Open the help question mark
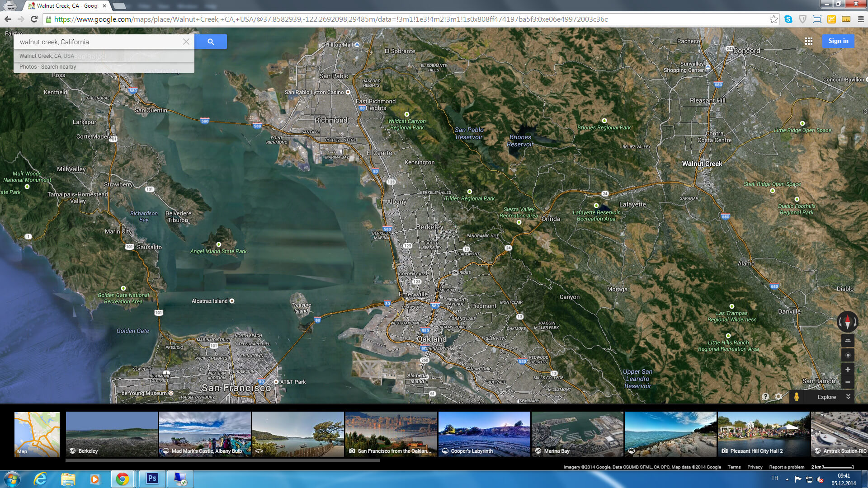 pyautogui.click(x=765, y=397)
